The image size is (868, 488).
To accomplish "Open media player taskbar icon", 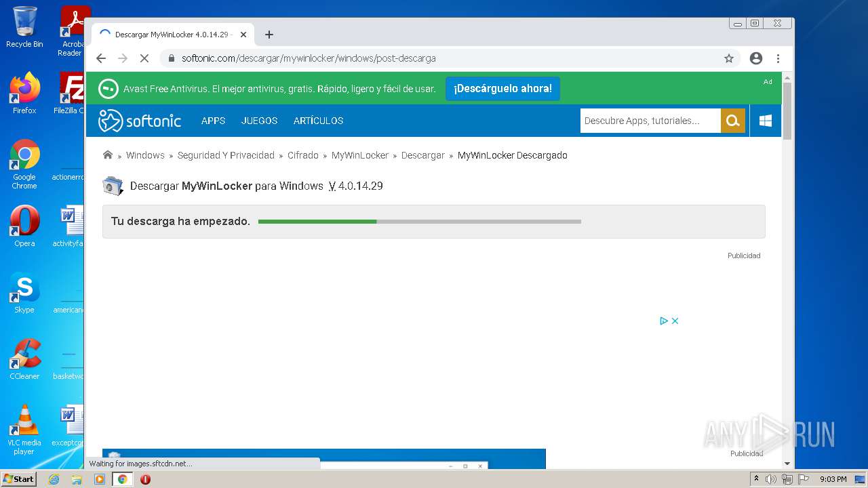I will (x=100, y=479).
